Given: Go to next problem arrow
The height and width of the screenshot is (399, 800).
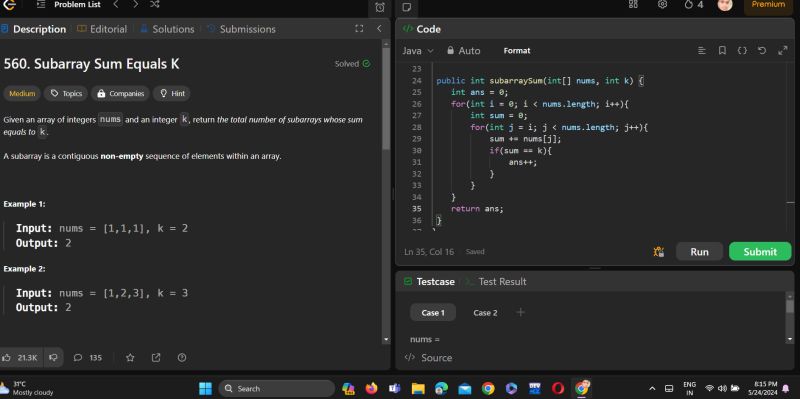Looking at the screenshot, I should 135,5.
